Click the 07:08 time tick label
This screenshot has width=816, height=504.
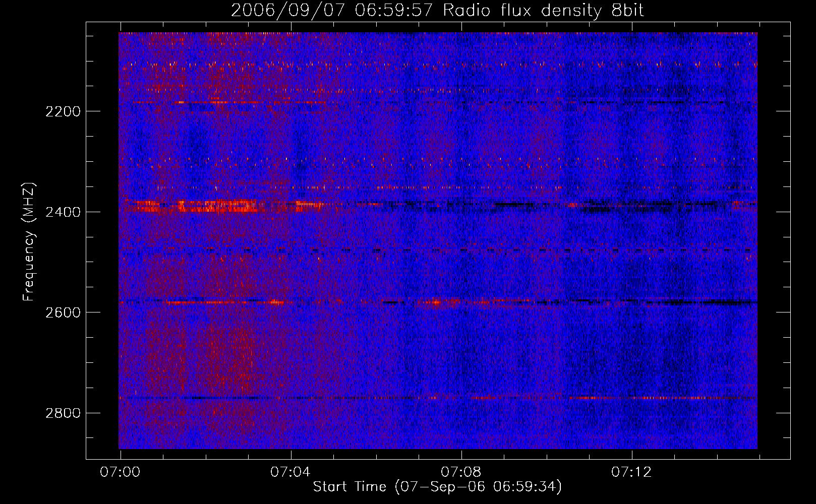(x=461, y=472)
